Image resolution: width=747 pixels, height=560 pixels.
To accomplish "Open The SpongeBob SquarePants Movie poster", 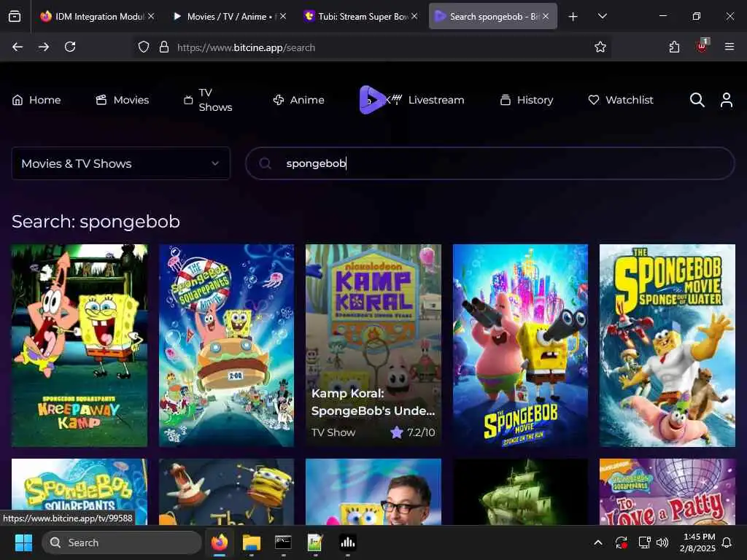I will [x=226, y=345].
